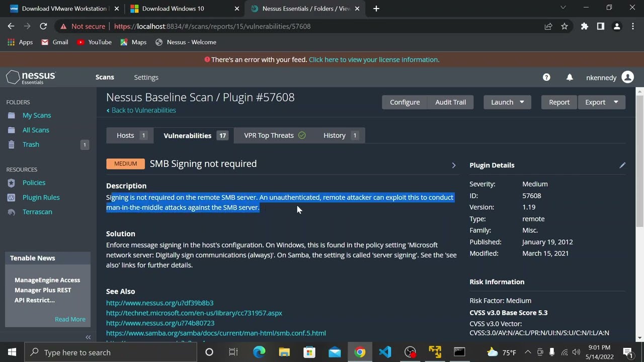
Task: Click the Audit Trail button
Action: [450, 102]
